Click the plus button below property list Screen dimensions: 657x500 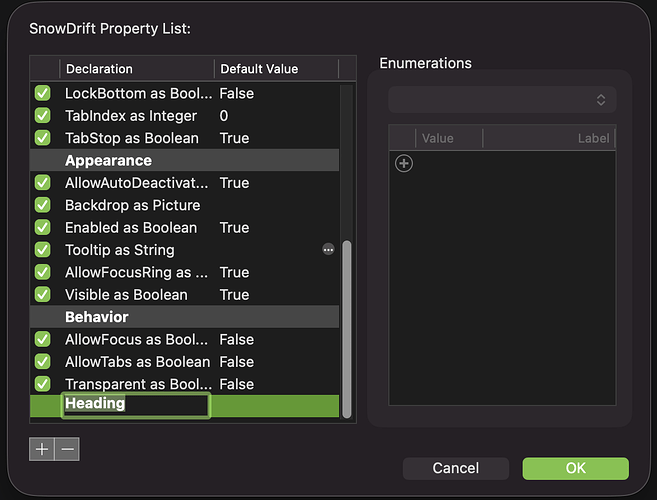pyautogui.click(x=42, y=449)
